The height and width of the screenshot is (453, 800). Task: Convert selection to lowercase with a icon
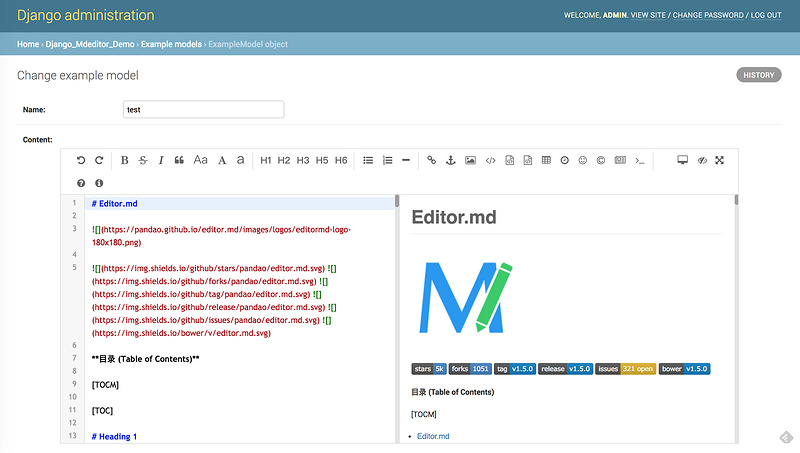(240, 160)
